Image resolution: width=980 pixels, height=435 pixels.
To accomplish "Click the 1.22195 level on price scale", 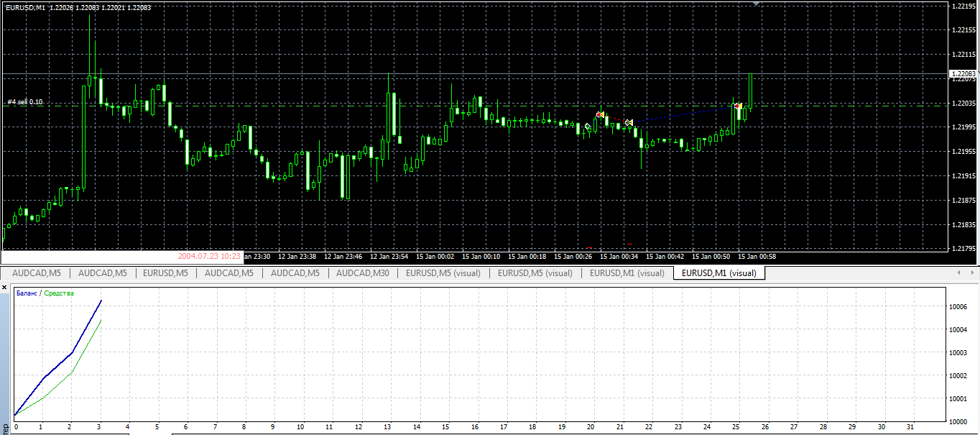I will [x=963, y=6].
